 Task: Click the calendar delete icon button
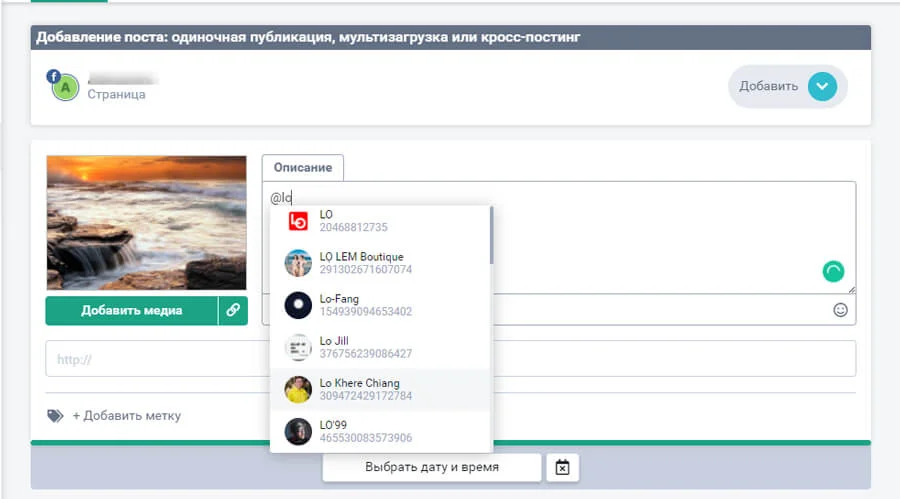(562, 467)
